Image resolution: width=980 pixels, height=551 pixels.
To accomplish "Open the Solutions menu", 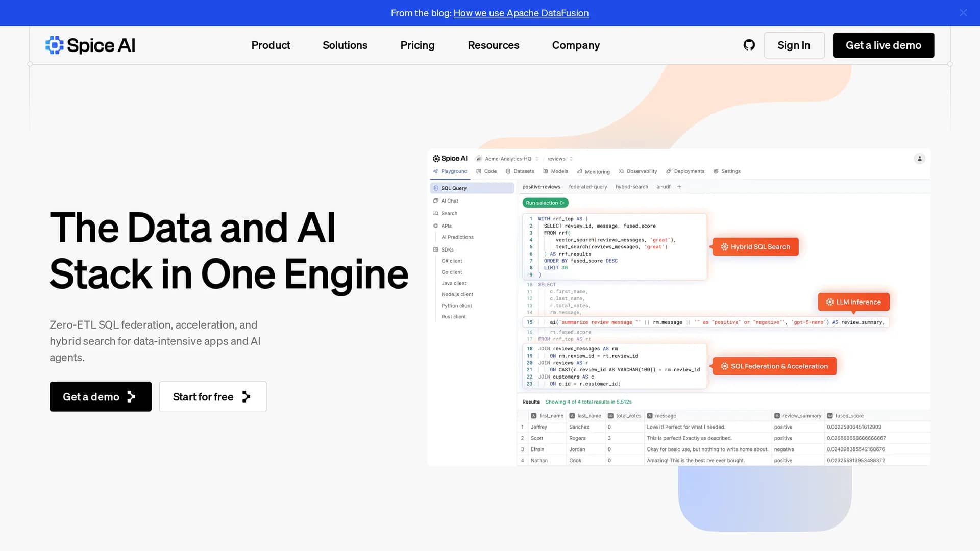I will 345,45.
